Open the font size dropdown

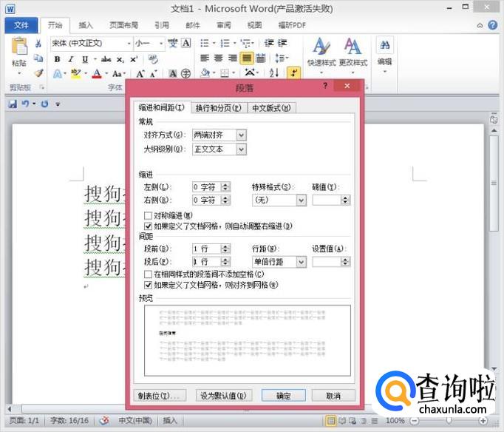(160, 44)
